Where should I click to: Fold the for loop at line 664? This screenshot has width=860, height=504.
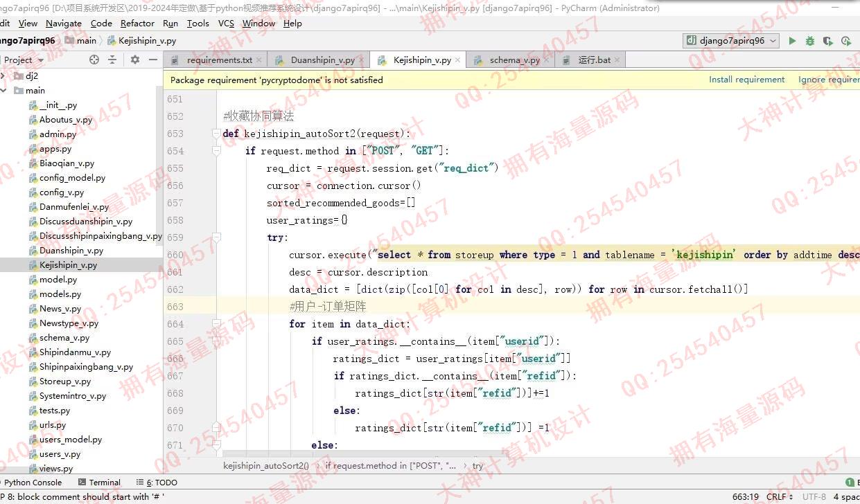click(x=216, y=324)
